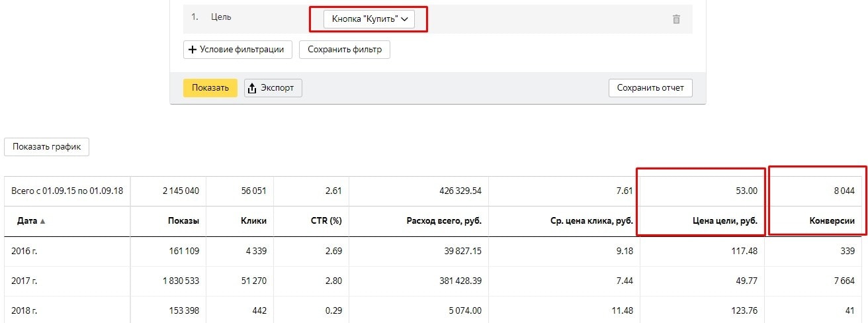Image resolution: width=868 pixels, height=323 pixels.
Task: Open the Кнопка "Купить" goal dropdown
Action: (369, 19)
